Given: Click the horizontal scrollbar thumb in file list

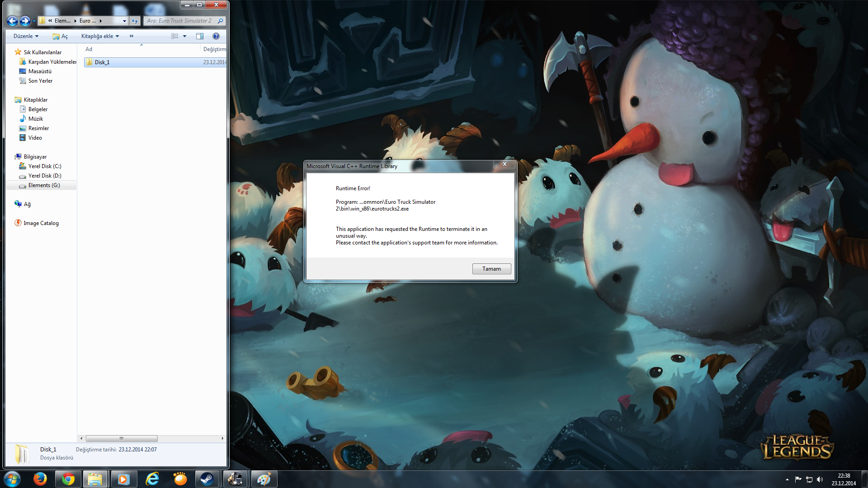Looking at the screenshot, I should (x=122, y=438).
